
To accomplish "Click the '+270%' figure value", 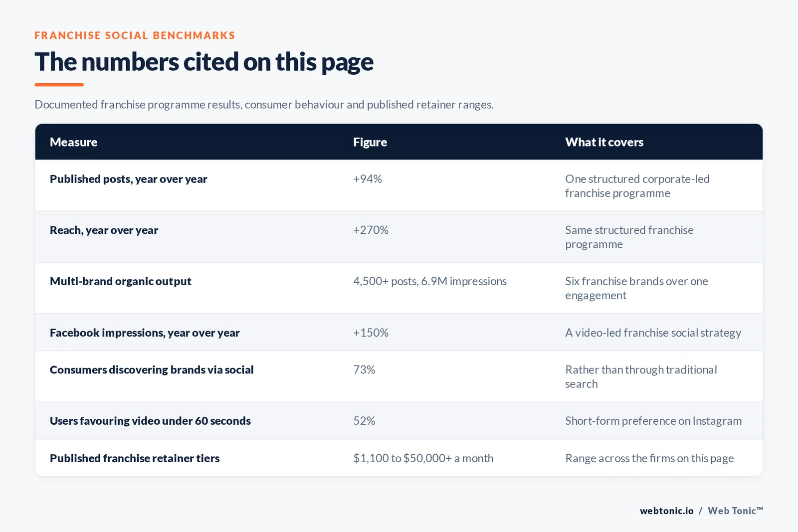I will [x=371, y=230].
